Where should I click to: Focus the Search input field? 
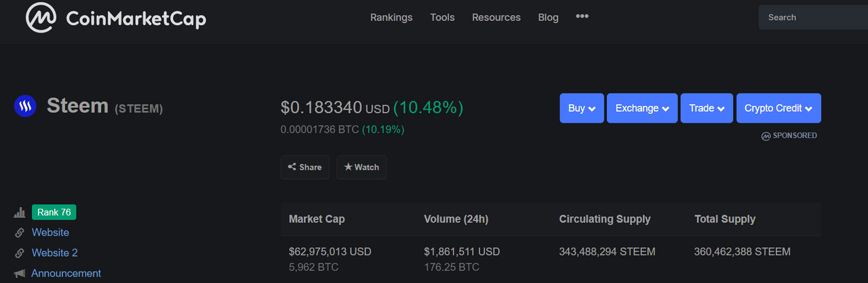(x=813, y=18)
